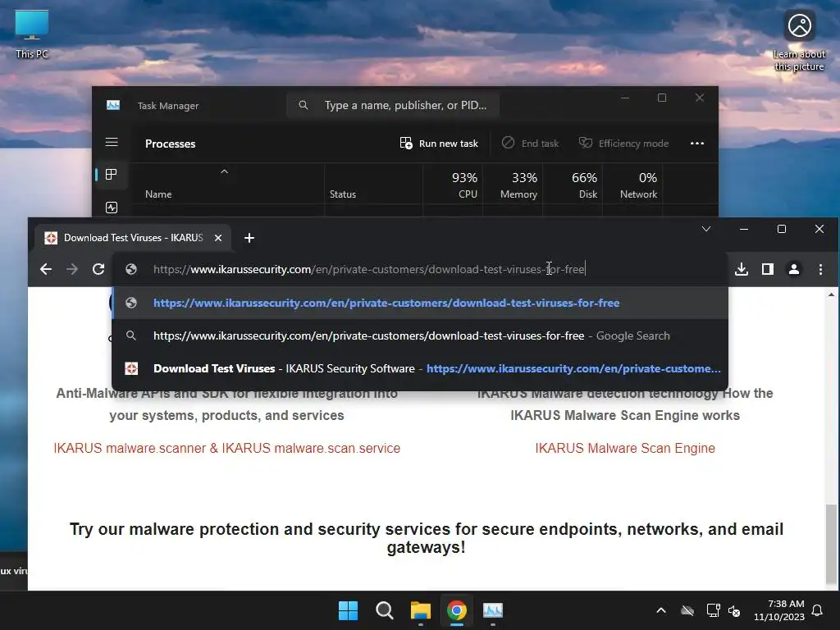This screenshot has width=840, height=630.
Task: Open a new Chrome tab
Action: pyautogui.click(x=249, y=238)
